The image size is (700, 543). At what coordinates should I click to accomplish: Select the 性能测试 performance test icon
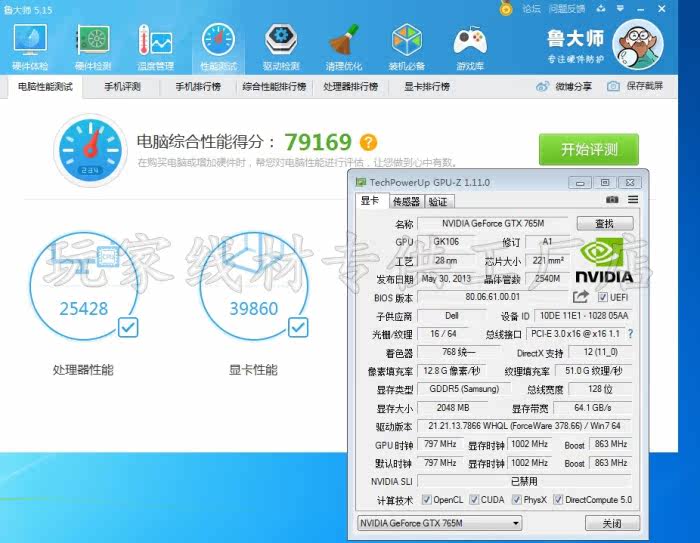click(x=218, y=47)
